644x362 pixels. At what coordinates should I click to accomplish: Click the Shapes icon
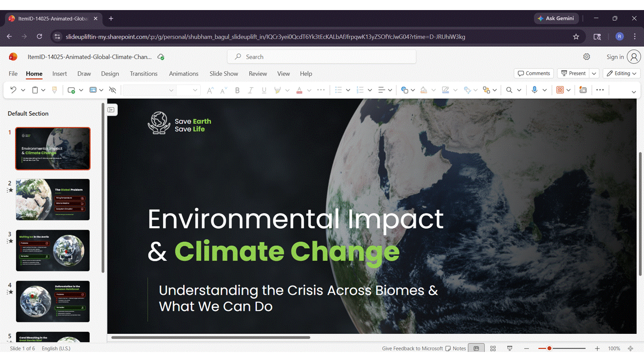405,90
